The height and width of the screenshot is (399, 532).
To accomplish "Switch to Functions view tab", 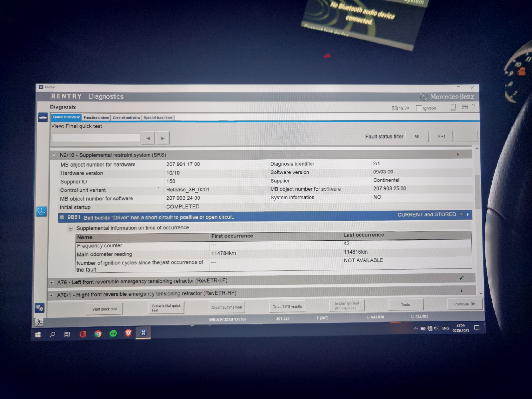I will coord(96,118).
